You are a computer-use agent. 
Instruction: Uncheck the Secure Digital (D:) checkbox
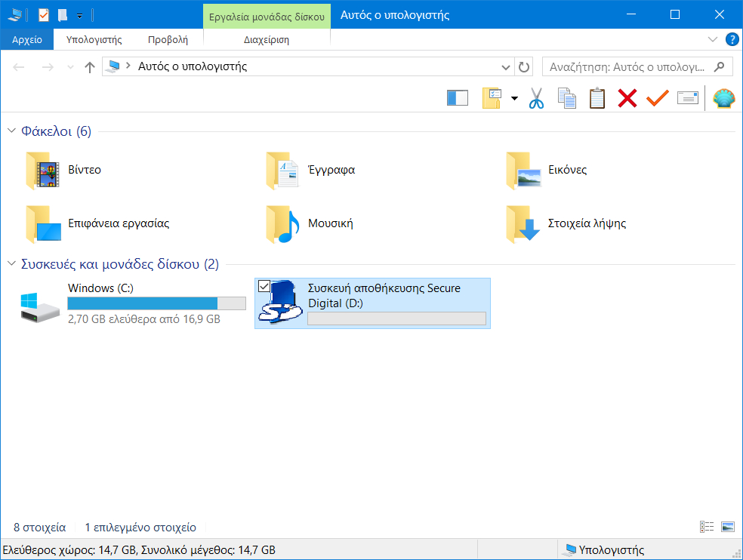pos(264,286)
